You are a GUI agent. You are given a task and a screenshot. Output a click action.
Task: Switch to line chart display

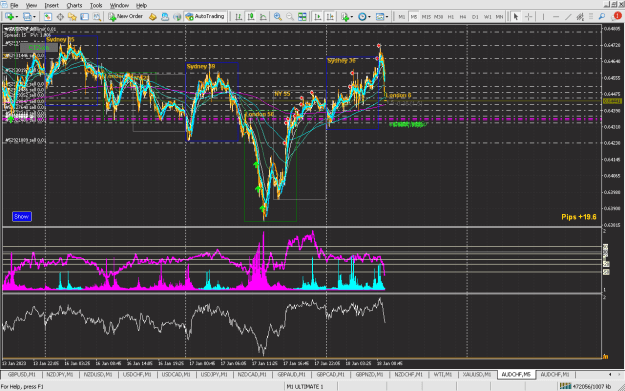click(263, 17)
